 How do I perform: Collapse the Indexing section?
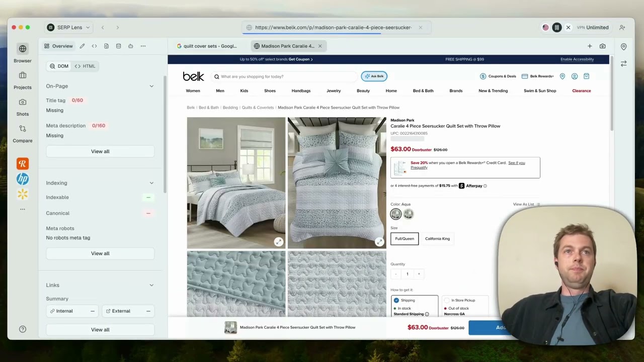click(151, 183)
